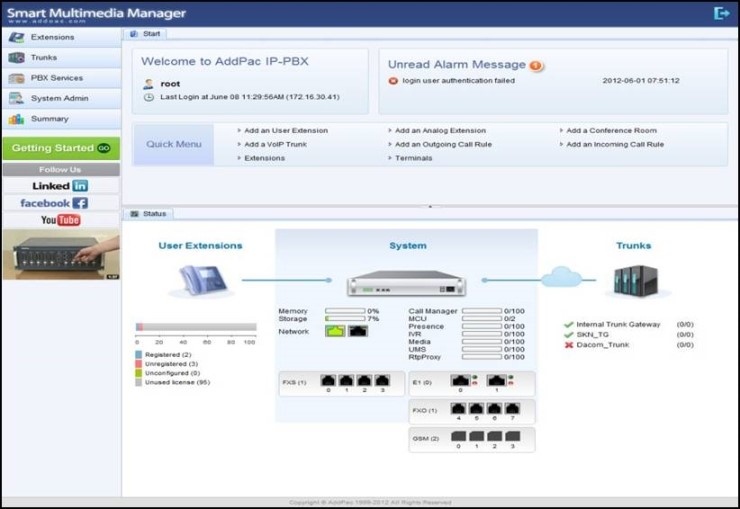Click the red X icon beside Dacom_Trunk

point(569,345)
